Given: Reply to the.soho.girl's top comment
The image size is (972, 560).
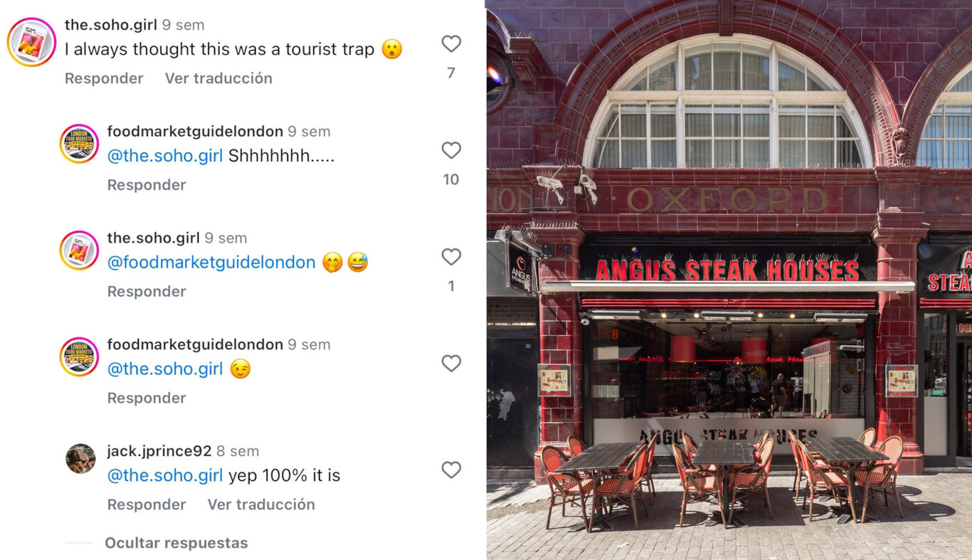Looking at the screenshot, I should (104, 78).
